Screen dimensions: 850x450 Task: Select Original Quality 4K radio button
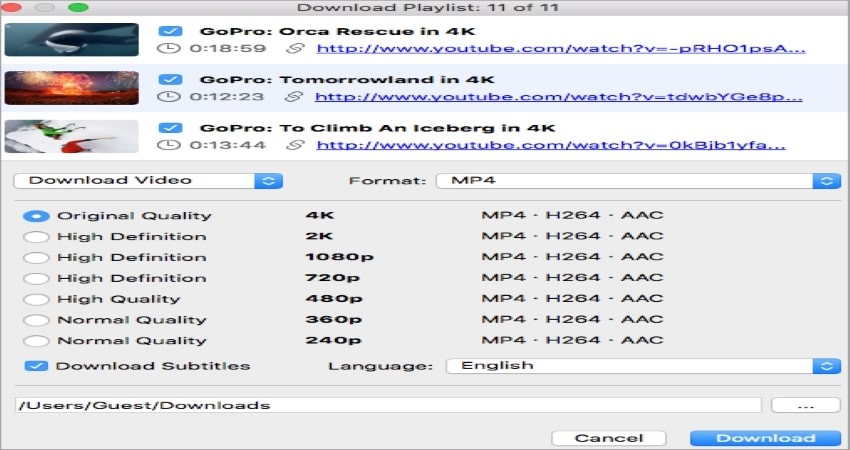(x=36, y=216)
